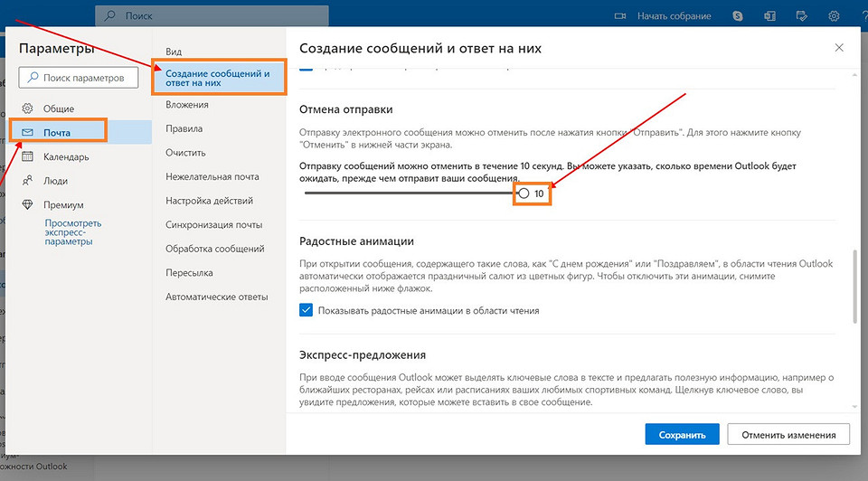Image resolution: width=868 pixels, height=481 pixels.
Task: Open the Очистить section
Action: (185, 152)
